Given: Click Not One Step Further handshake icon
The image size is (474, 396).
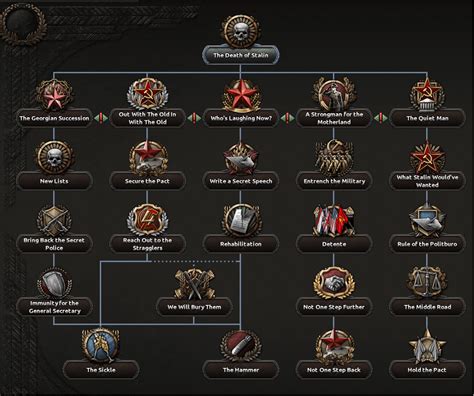Looking at the screenshot, I should (x=334, y=283).
